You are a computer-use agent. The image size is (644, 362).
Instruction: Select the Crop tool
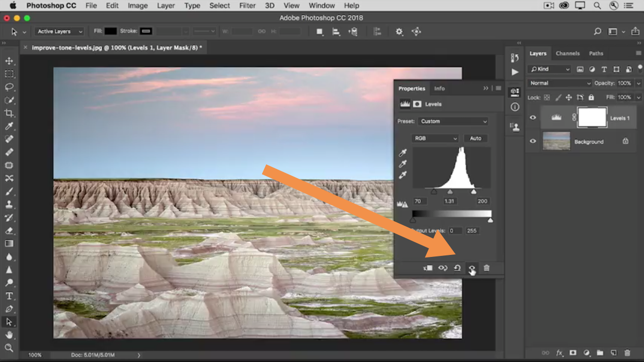(9, 113)
